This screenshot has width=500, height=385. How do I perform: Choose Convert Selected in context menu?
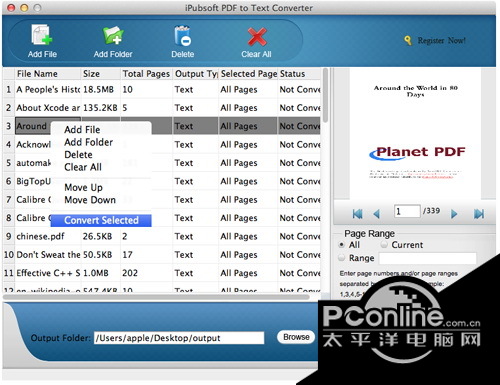101,220
